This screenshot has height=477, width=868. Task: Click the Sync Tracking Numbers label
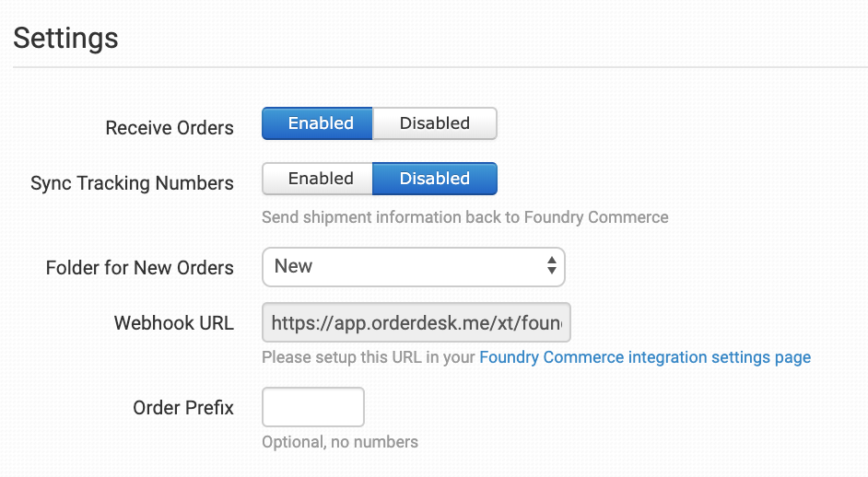[132, 183]
